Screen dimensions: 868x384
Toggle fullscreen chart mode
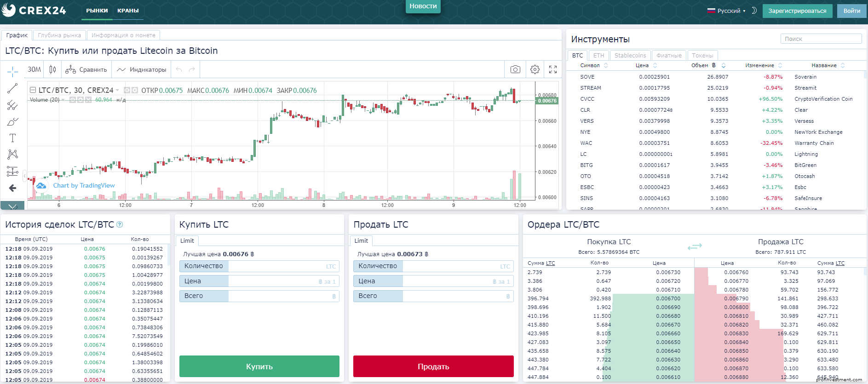pos(553,69)
